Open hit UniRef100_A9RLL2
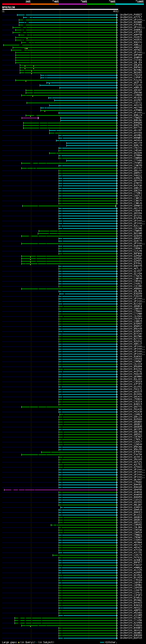 [131, 45]
